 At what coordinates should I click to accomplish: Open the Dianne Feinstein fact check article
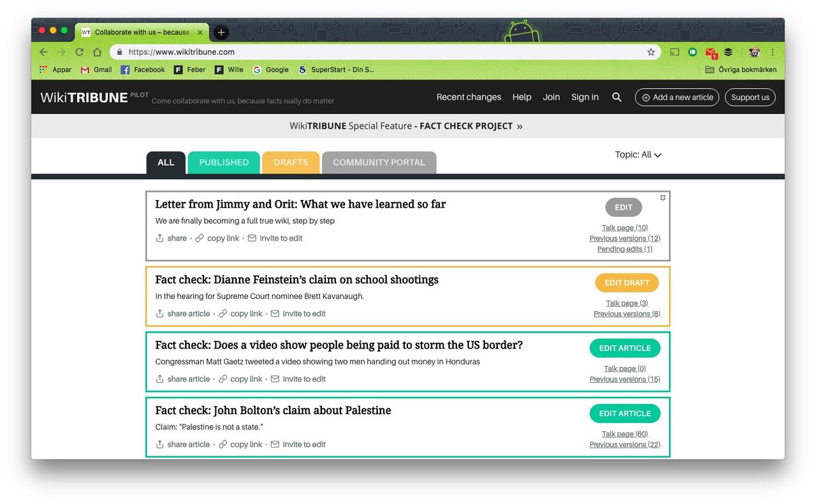click(x=297, y=280)
